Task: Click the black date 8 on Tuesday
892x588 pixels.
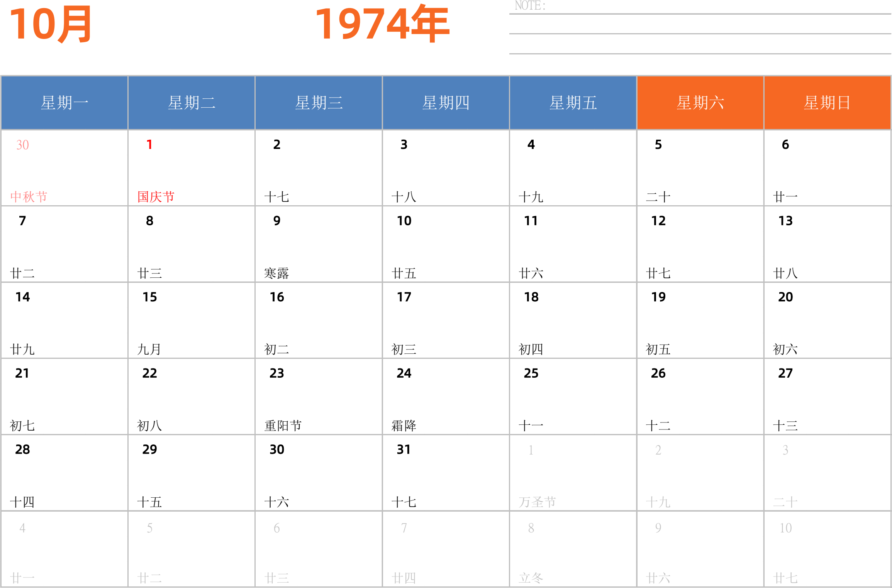Action: coord(149,221)
